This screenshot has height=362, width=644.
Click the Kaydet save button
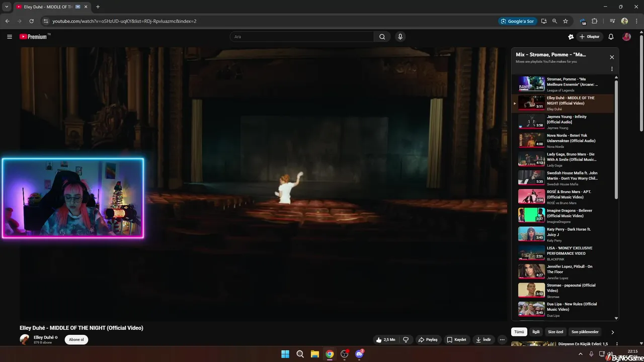[x=457, y=340]
